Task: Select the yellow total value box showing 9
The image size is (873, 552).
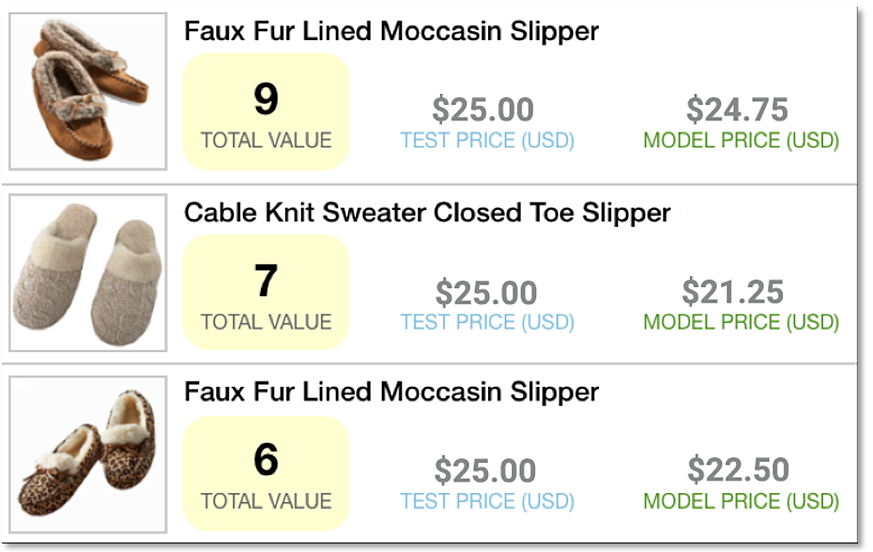Action: pyautogui.click(x=266, y=111)
